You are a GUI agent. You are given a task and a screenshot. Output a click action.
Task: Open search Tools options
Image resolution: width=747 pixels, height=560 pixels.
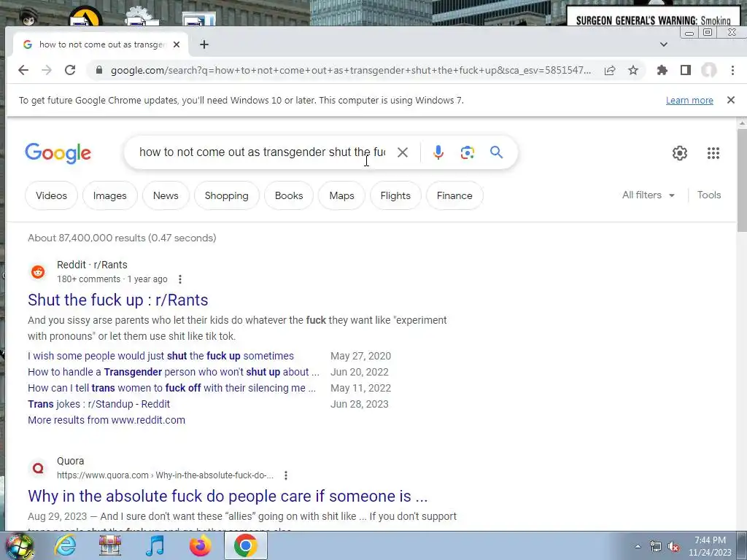[709, 195]
